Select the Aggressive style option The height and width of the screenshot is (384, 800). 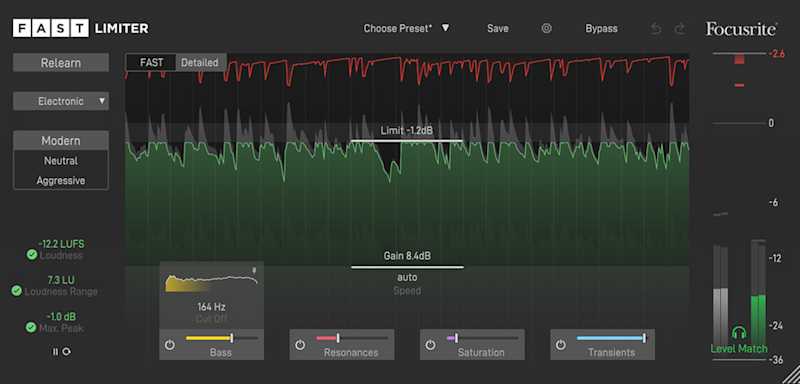point(61,181)
